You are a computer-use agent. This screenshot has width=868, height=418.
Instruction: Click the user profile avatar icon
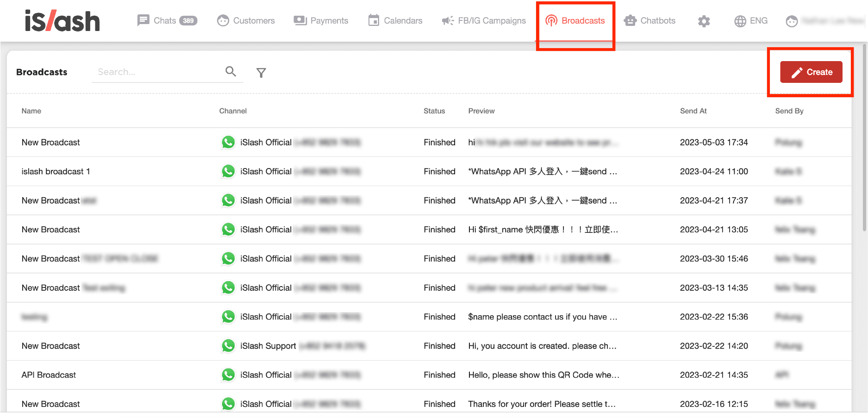792,21
